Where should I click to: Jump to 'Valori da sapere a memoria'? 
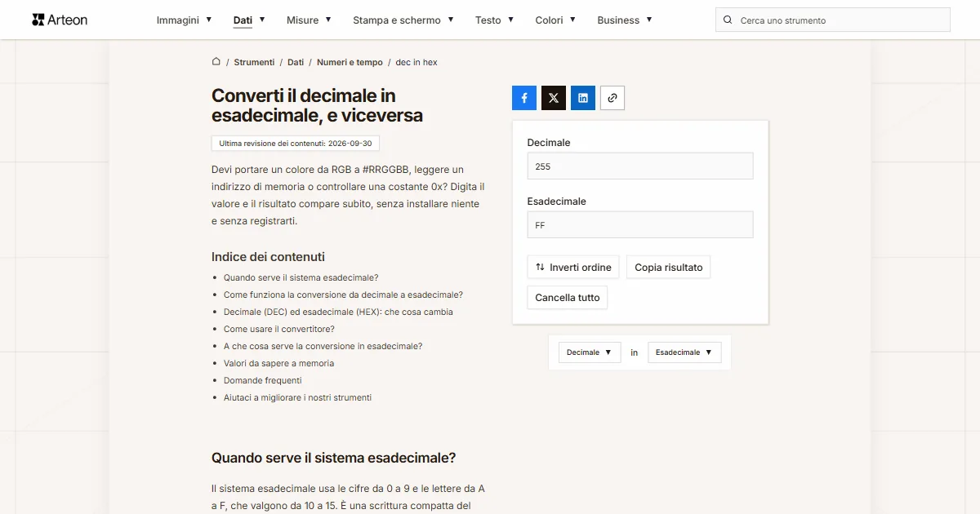tap(279, 363)
